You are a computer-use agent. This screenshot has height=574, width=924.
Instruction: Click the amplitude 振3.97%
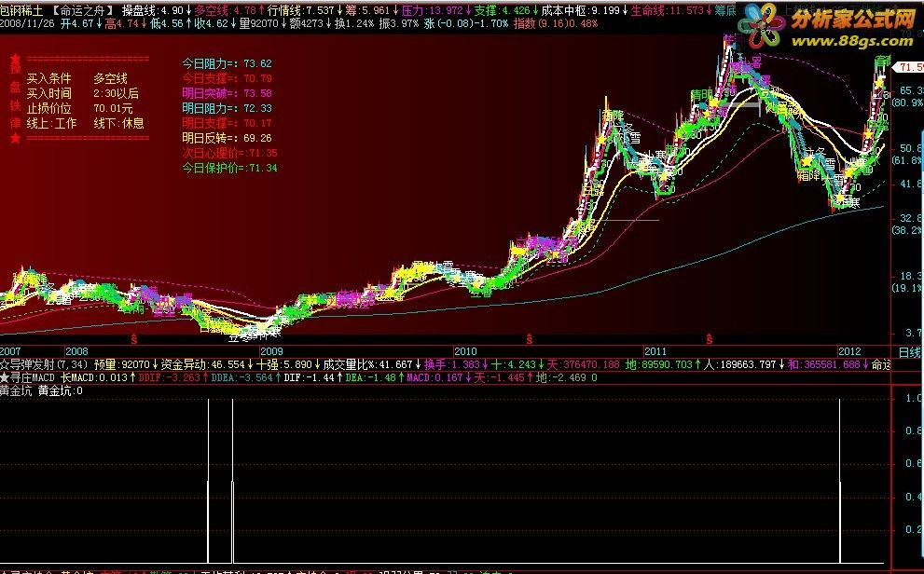(398, 23)
